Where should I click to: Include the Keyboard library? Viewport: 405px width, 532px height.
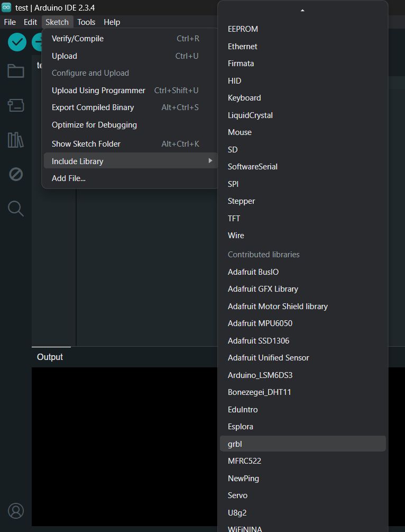click(302, 98)
